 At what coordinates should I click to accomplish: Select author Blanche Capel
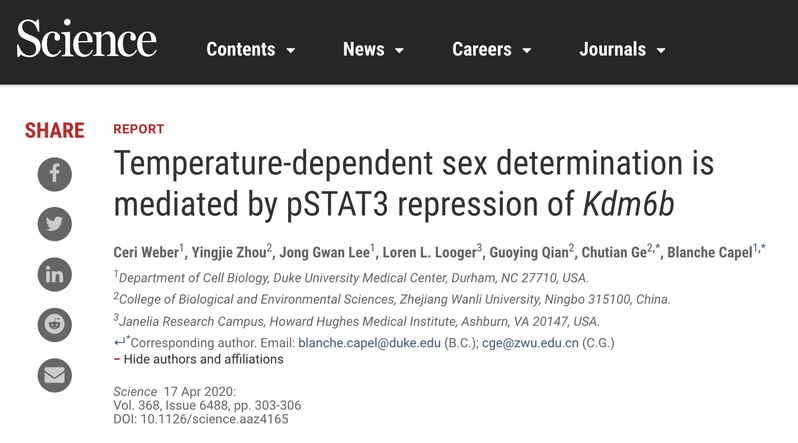(x=710, y=252)
